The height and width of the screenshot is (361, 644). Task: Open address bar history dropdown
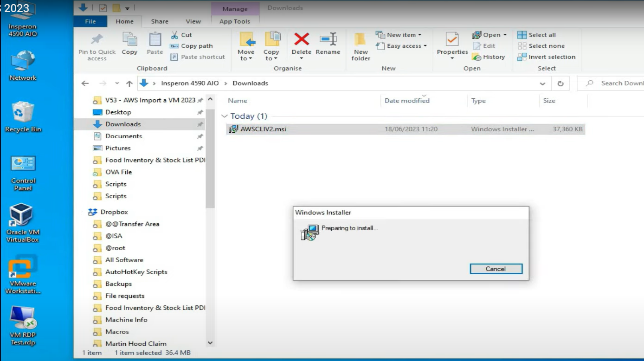(542, 84)
